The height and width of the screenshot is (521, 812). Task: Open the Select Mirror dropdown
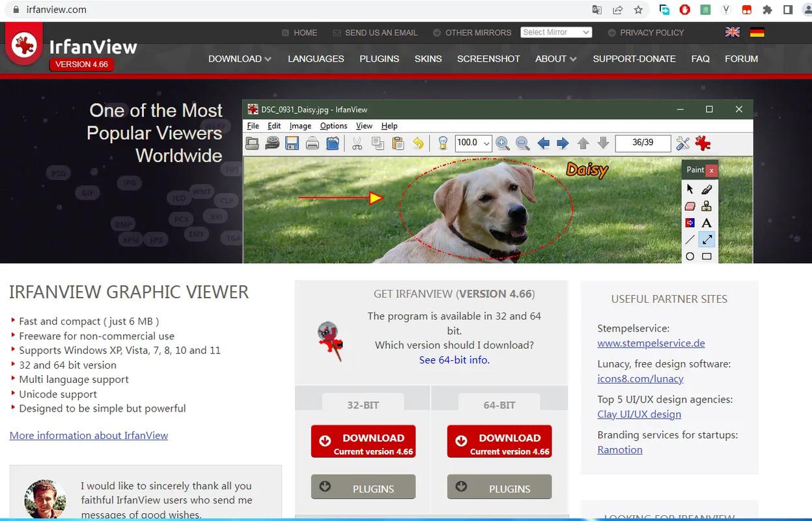[x=556, y=32]
